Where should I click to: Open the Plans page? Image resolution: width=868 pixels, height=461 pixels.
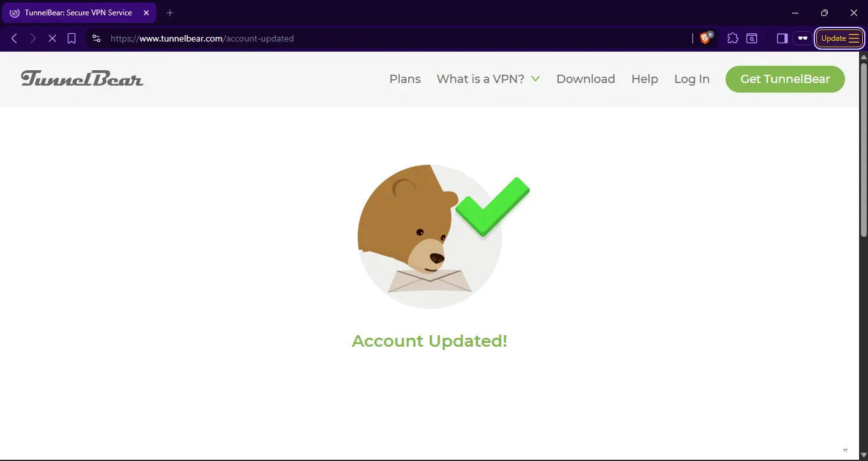point(405,79)
